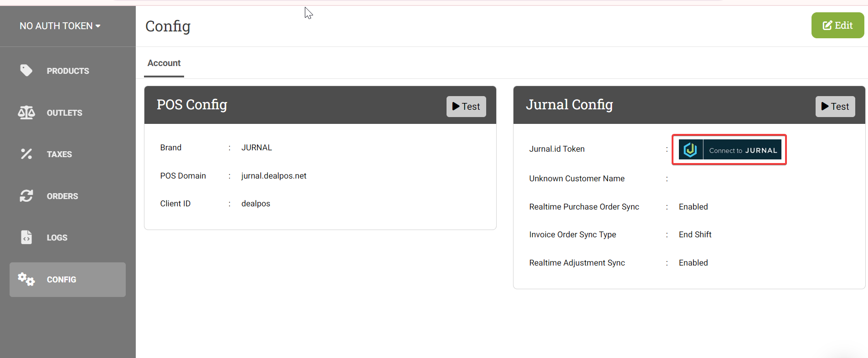The height and width of the screenshot is (358, 868).
Task: Click the End Shift sync type value
Action: [x=695, y=235]
